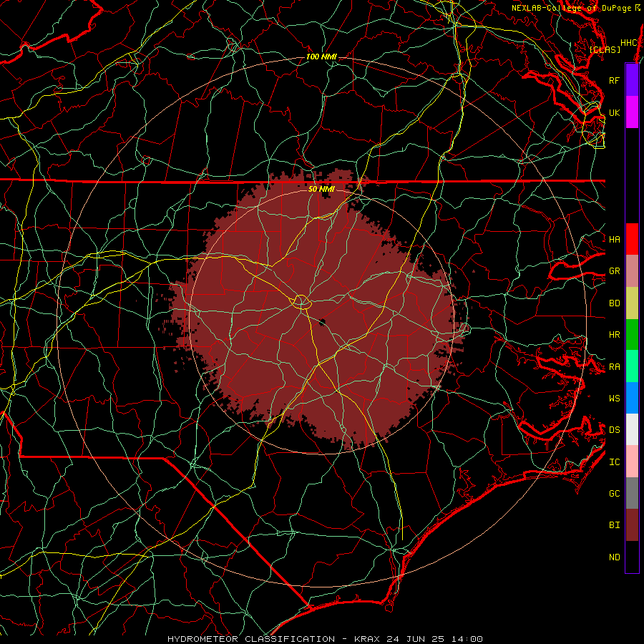Viewport: 644px width, 644px height.
Task: Click the Hydrometeor Classification KRAX title text
Action: 325,639
